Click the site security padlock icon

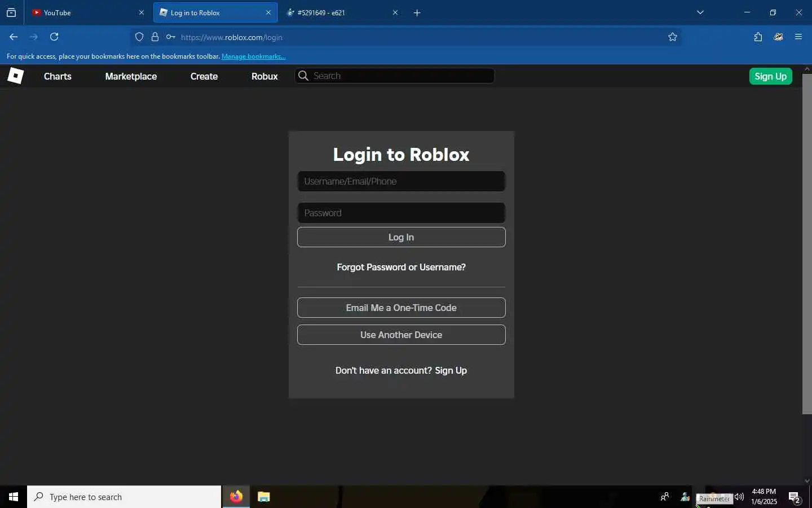coord(155,37)
